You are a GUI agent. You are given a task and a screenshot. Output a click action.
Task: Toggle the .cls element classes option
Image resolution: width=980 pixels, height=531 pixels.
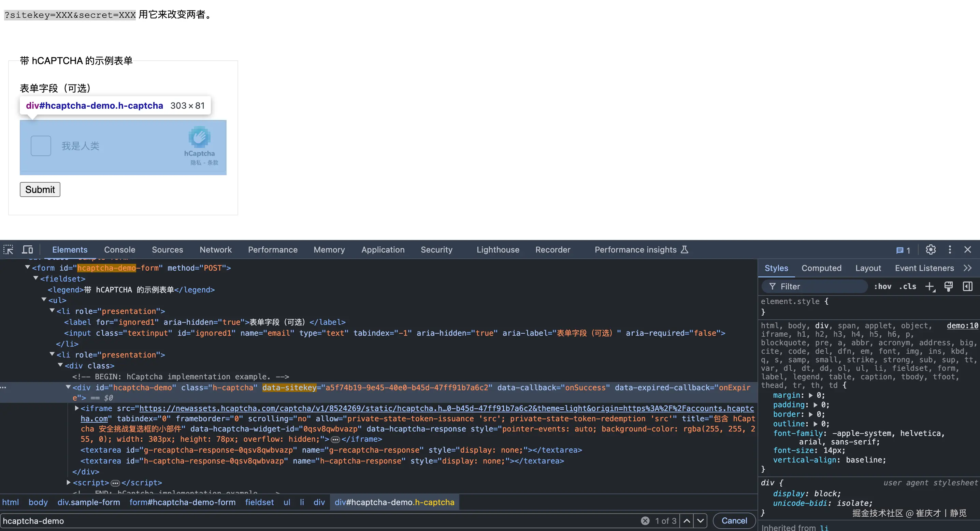click(908, 287)
